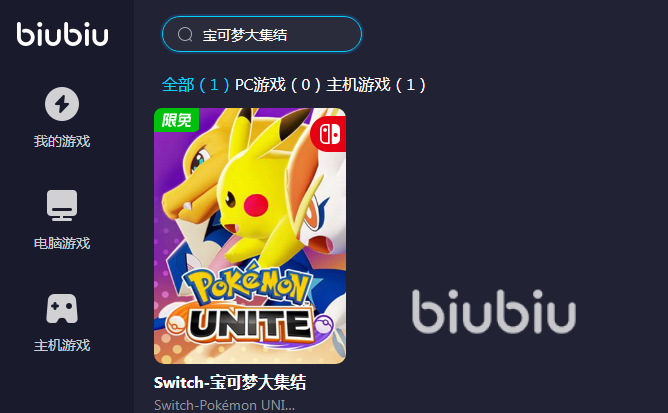
Task: Click the 电脑游戏 sidebar label
Action: 62,243
